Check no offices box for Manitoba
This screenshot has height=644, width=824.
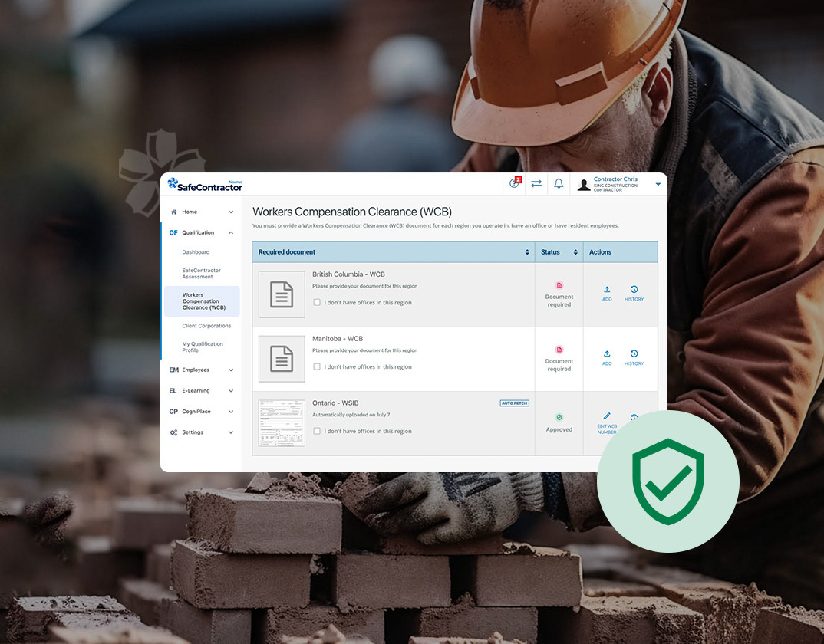(317, 366)
